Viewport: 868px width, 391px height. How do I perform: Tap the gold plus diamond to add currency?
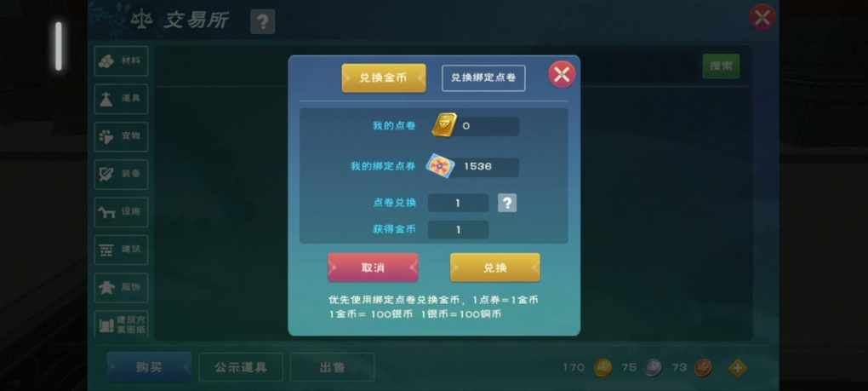[737, 368]
